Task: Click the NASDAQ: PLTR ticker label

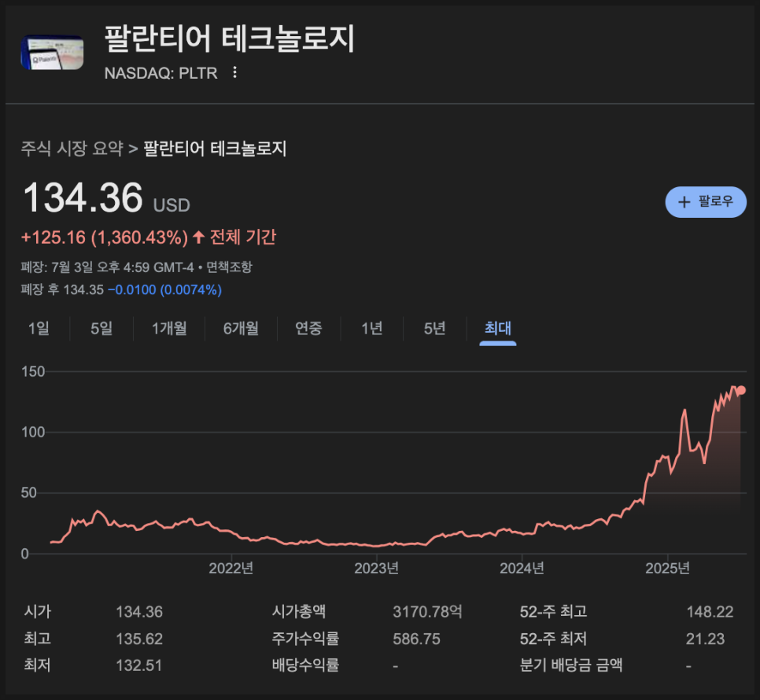Action: coord(161,73)
